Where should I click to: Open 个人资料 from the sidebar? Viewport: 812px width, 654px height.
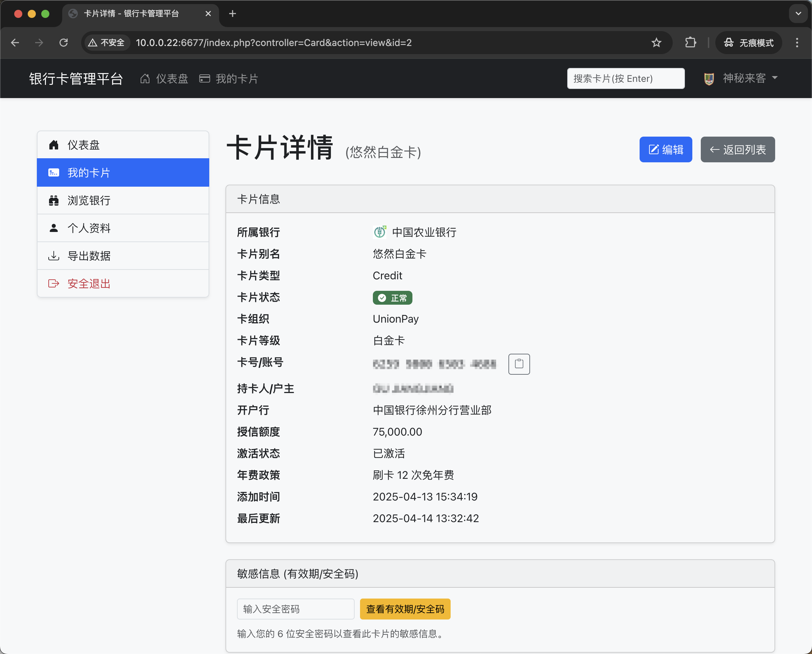pyautogui.click(x=123, y=228)
